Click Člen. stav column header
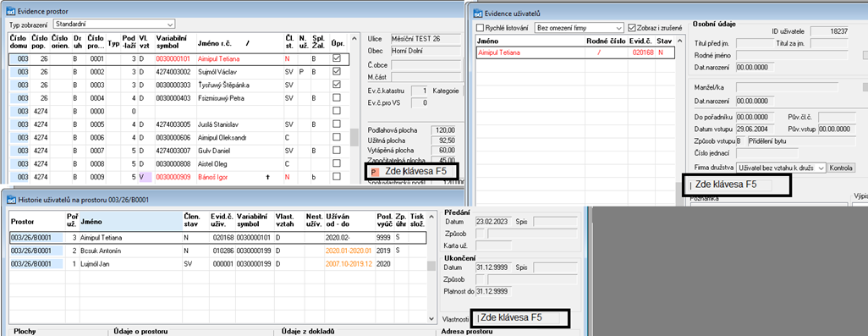The image size is (868, 336). coord(196,222)
